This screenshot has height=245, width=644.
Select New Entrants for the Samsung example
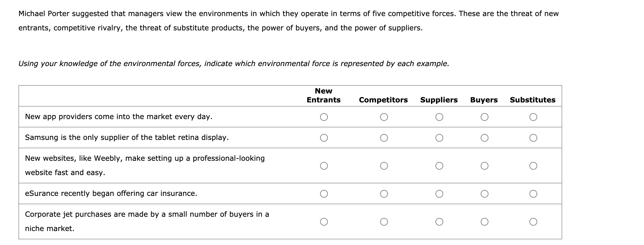pyautogui.click(x=324, y=137)
